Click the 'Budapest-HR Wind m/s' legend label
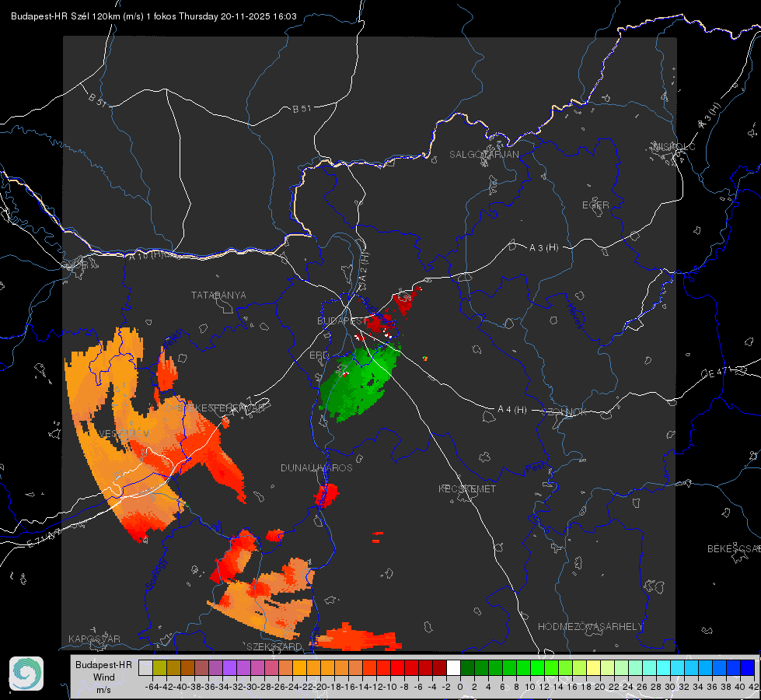 point(103,677)
